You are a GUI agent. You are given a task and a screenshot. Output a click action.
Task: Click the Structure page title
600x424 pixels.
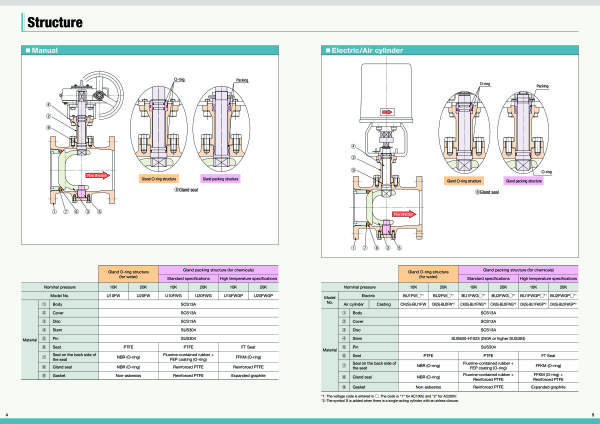click(x=55, y=21)
